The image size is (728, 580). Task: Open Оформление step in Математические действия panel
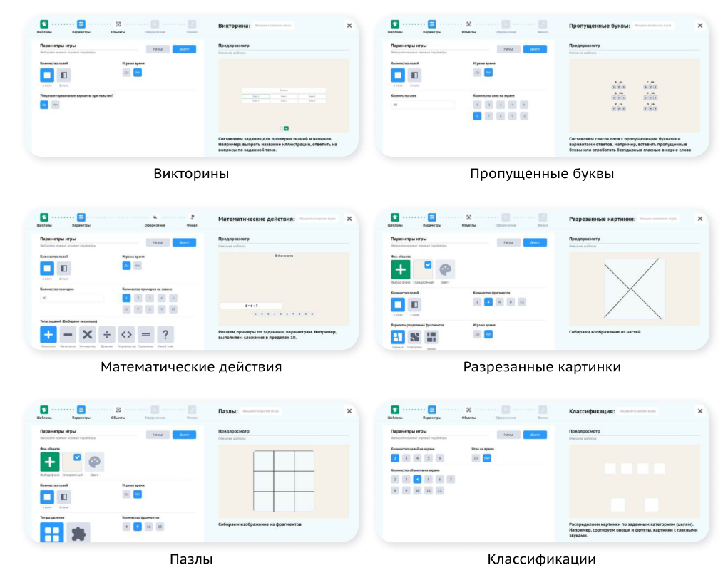[155, 217]
